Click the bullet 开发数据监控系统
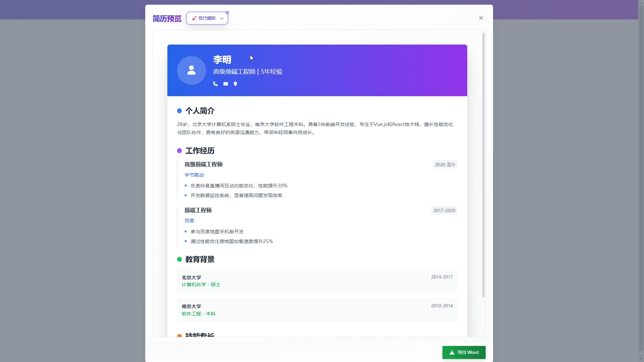The image size is (644, 362). click(236, 195)
